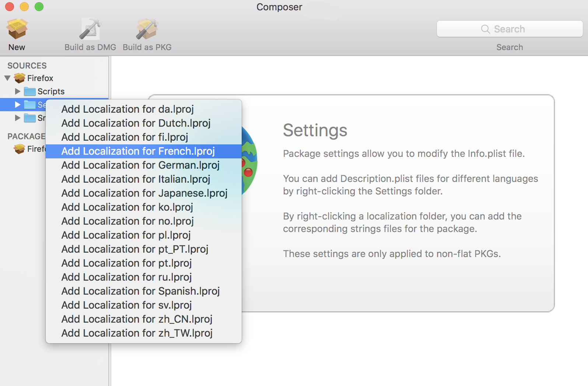Pick Add Localization for Spanish.lproj
The width and height of the screenshot is (588, 386).
(x=140, y=291)
